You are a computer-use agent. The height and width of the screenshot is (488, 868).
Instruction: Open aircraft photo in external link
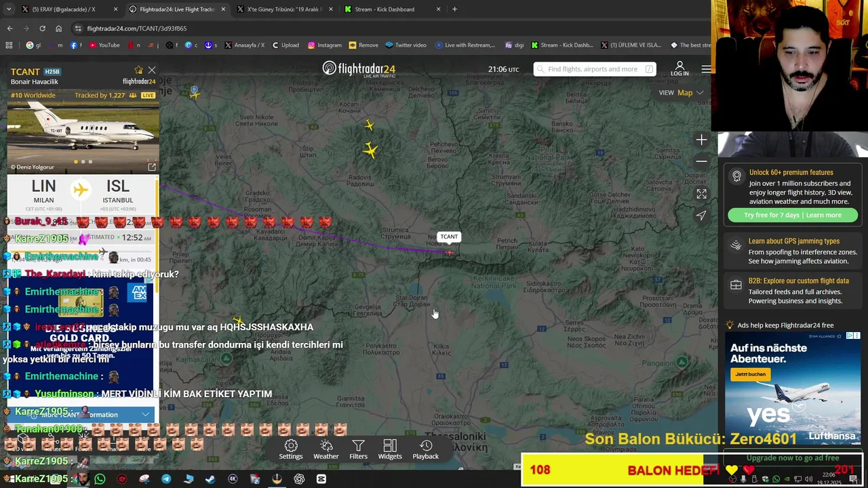(152, 167)
